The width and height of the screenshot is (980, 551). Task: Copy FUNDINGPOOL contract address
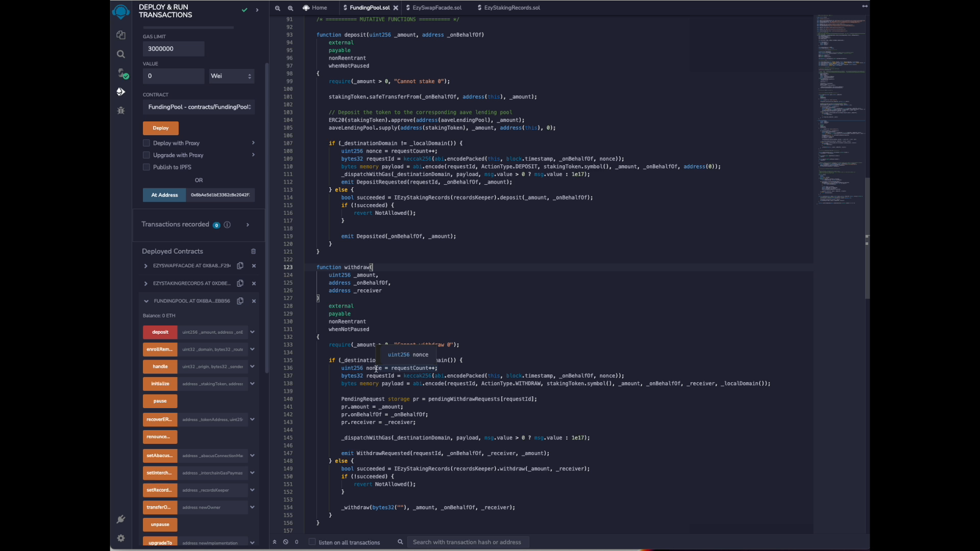click(x=240, y=301)
